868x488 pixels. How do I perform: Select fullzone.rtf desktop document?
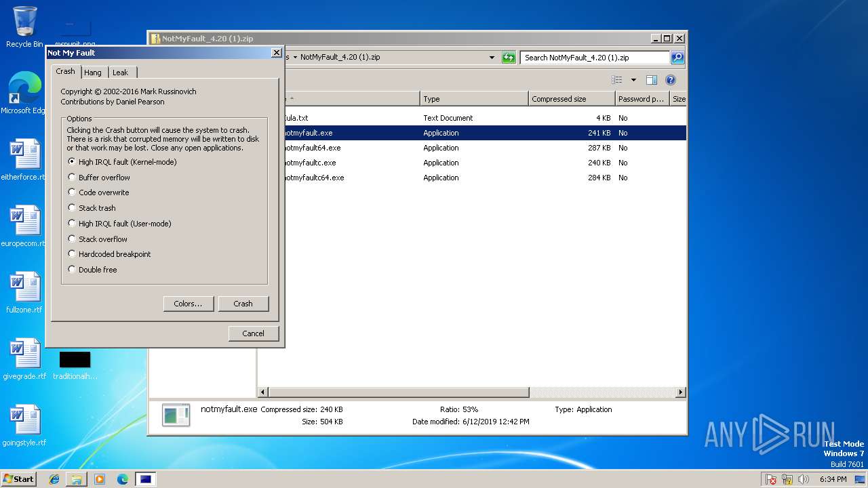[24, 293]
